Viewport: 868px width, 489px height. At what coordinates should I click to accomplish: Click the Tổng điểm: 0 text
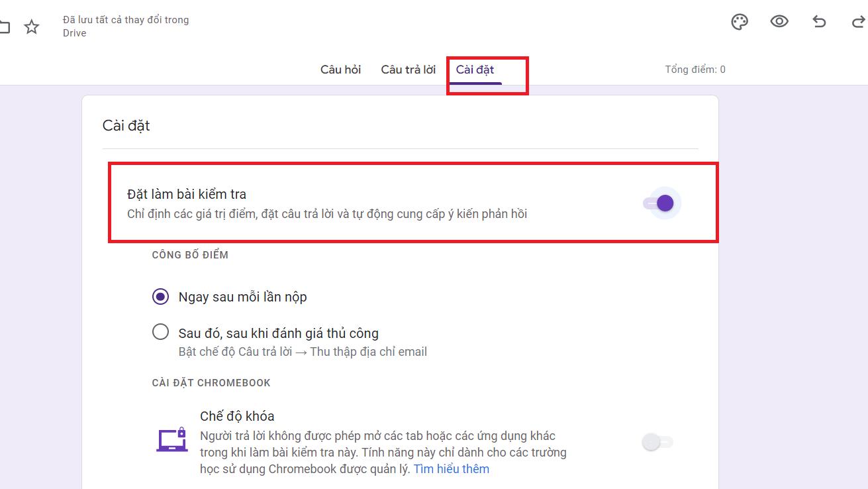695,70
